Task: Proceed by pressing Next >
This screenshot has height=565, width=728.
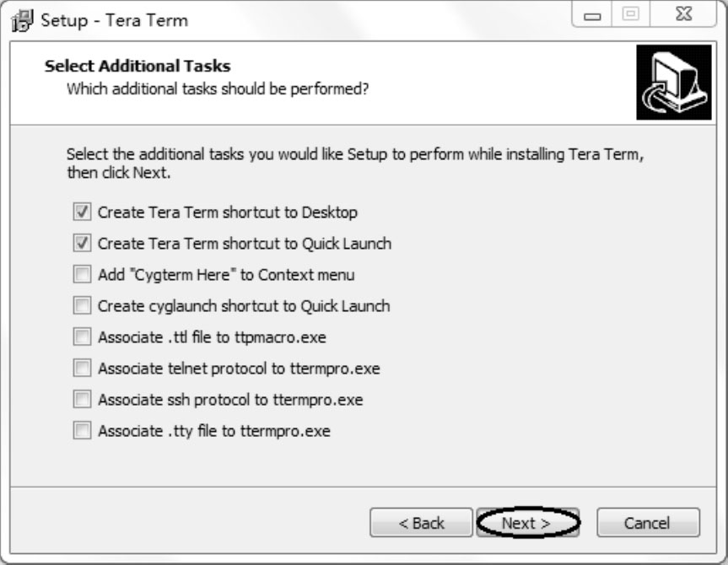Action: point(527,523)
